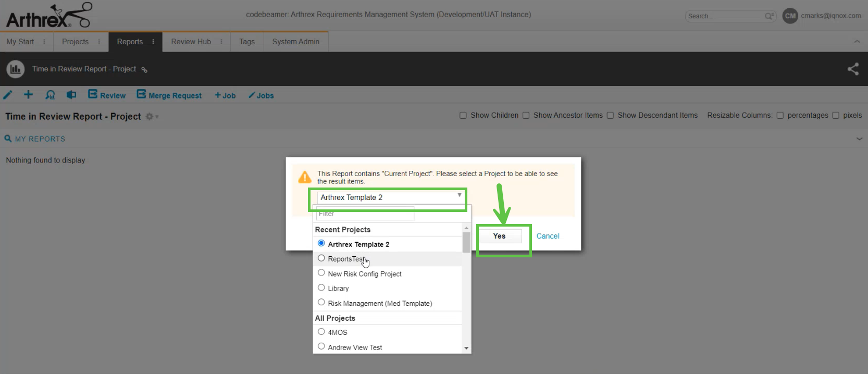The image size is (868, 374).
Task: Select the ReportsTest project radio button
Action: click(321, 258)
